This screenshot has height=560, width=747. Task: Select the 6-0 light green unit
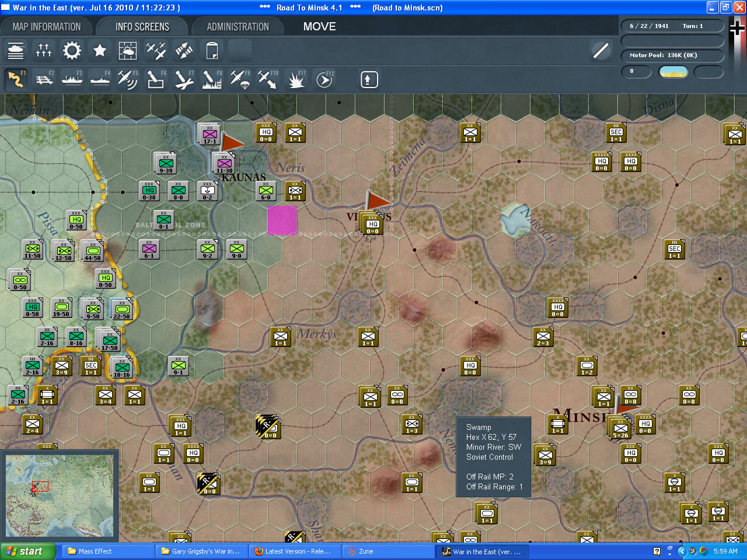click(266, 191)
